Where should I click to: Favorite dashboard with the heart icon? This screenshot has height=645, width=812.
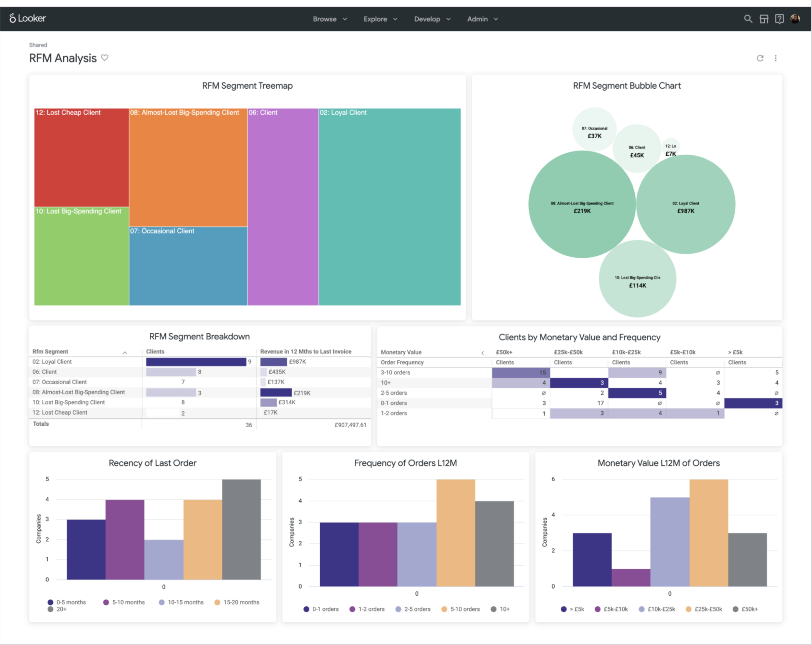pyautogui.click(x=105, y=58)
